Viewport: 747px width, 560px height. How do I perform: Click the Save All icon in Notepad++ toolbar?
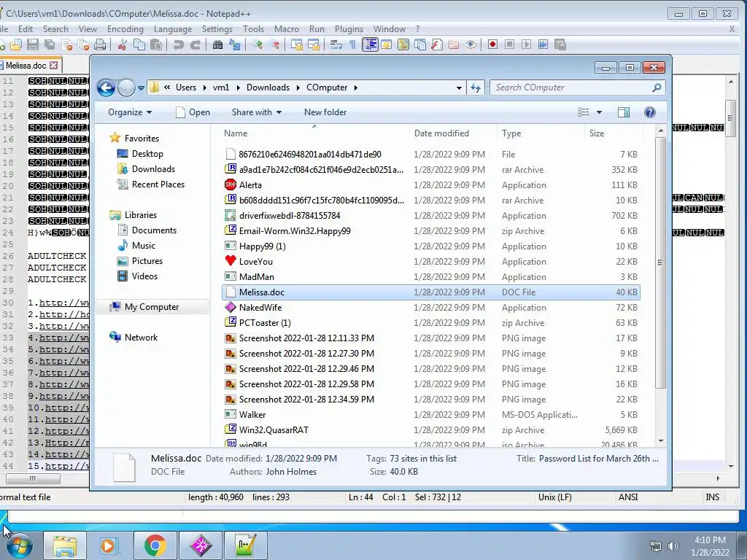(50, 44)
